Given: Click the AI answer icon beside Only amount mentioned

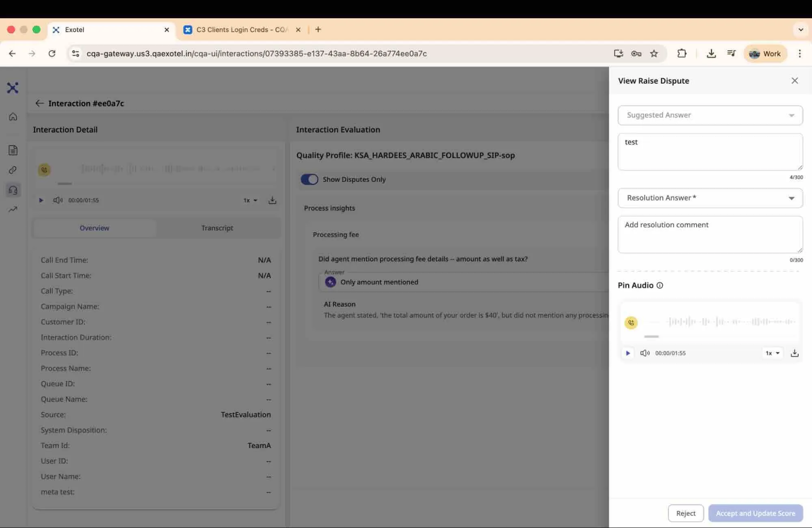Looking at the screenshot, I should [x=330, y=282].
